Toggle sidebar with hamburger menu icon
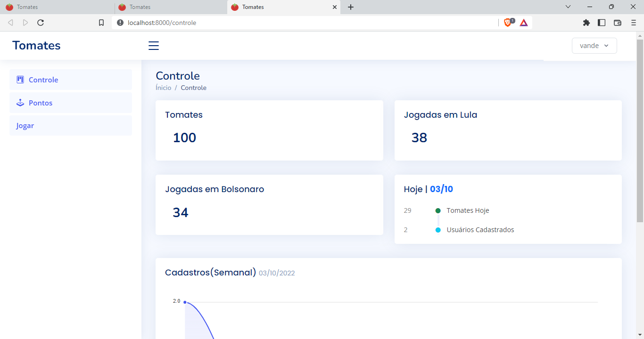The image size is (644, 339). (x=154, y=46)
